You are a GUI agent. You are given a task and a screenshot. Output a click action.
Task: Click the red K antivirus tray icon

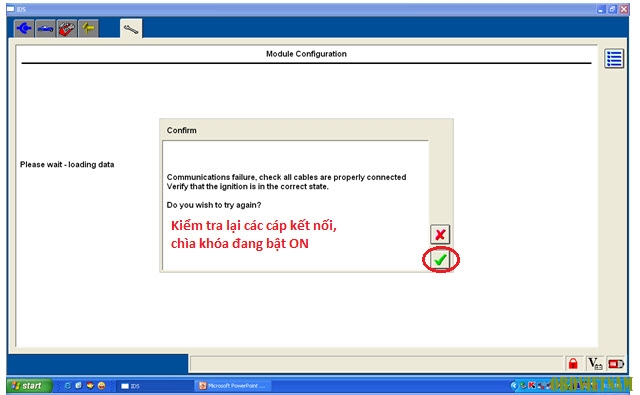pyautogui.click(x=532, y=385)
